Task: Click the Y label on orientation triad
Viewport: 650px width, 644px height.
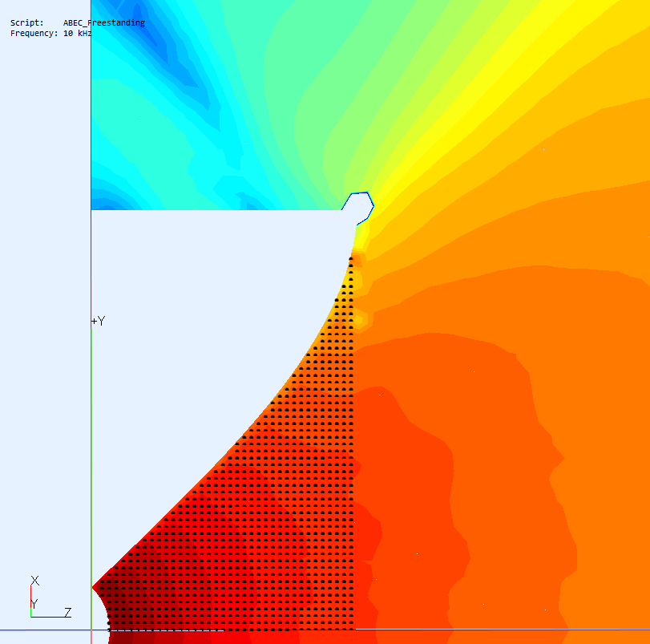Action: click(x=34, y=603)
